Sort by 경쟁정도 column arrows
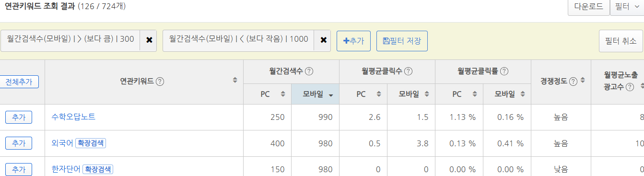The width and height of the screenshot is (644, 176). (582, 80)
